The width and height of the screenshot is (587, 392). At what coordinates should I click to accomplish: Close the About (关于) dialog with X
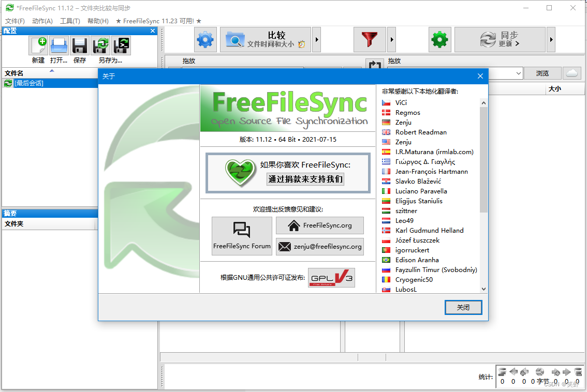[480, 77]
